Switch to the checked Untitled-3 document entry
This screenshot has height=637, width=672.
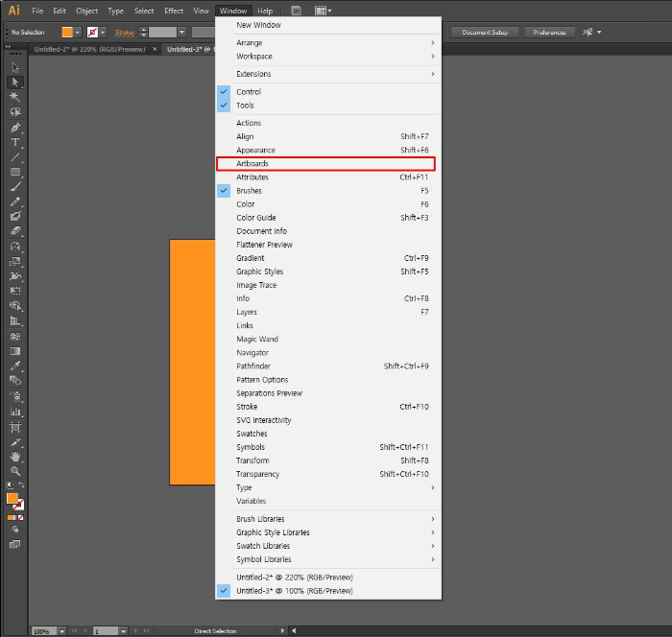coord(328,591)
